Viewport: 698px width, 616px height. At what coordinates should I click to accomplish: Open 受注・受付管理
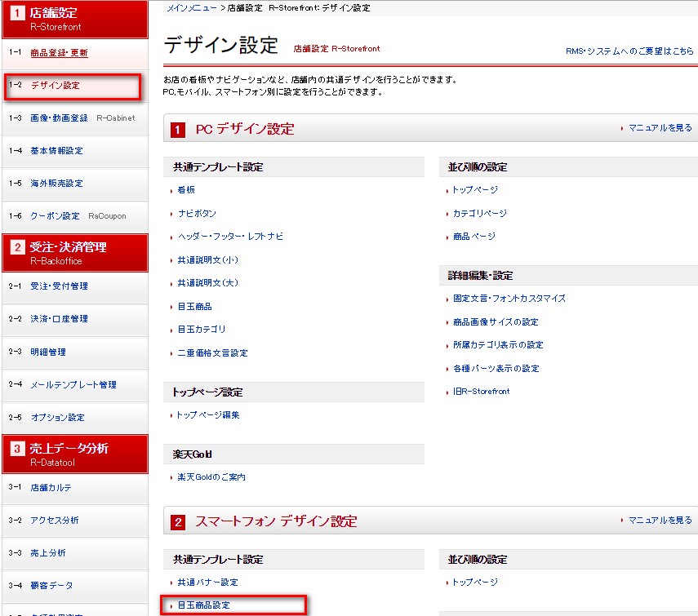click(x=59, y=286)
